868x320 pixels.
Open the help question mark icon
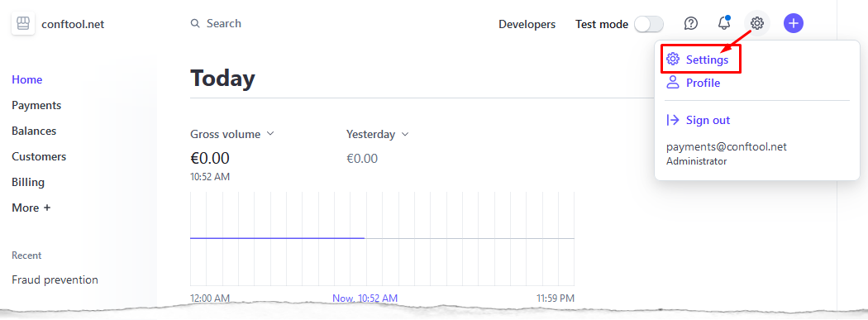click(x=690, y=23)
